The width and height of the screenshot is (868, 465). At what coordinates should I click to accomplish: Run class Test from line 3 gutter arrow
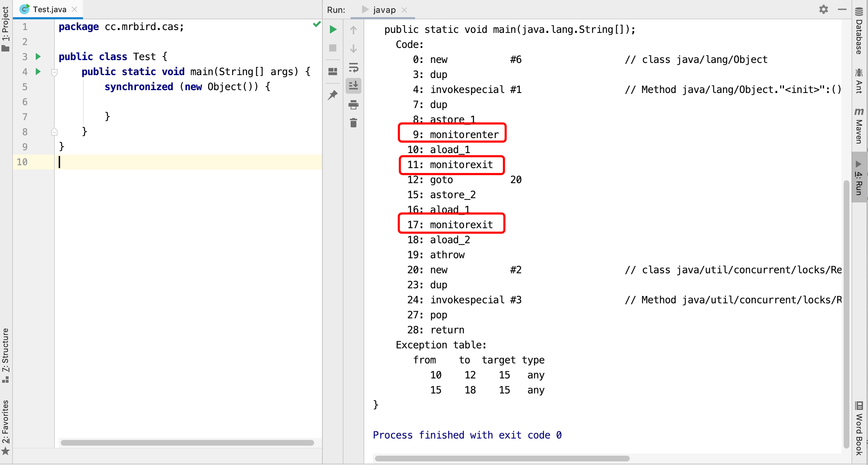(x=38, y=57)
